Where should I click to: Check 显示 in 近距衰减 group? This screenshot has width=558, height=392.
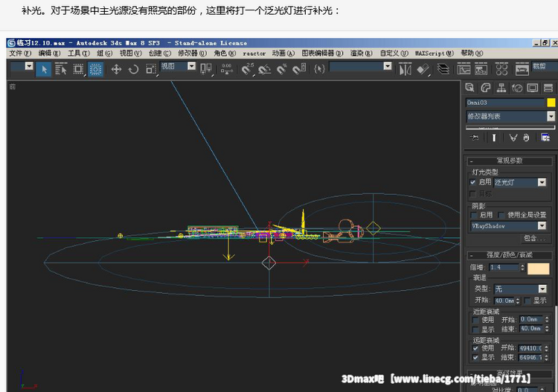475,330
